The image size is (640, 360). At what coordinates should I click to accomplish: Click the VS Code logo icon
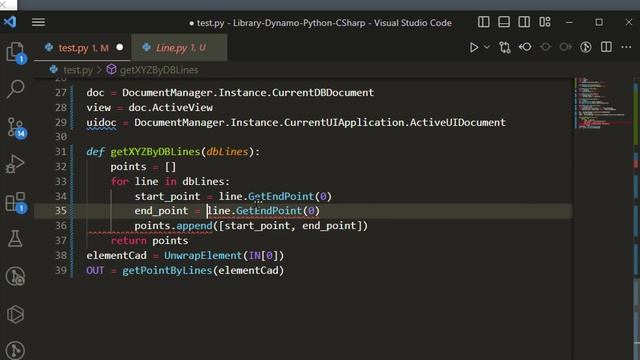[10, 22]
